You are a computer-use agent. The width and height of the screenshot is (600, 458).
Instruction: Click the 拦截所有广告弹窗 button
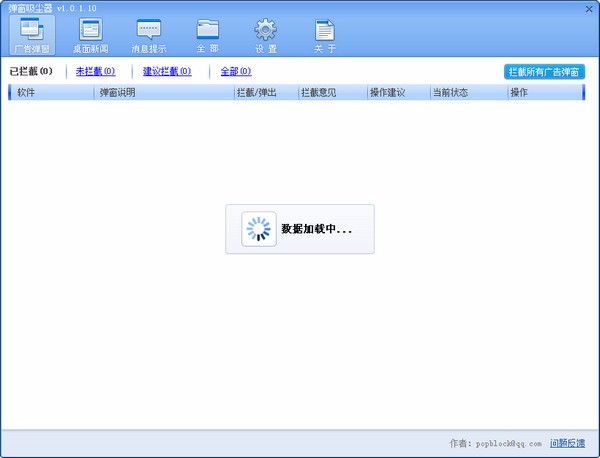pyautogui.click(x=544, y=72)
